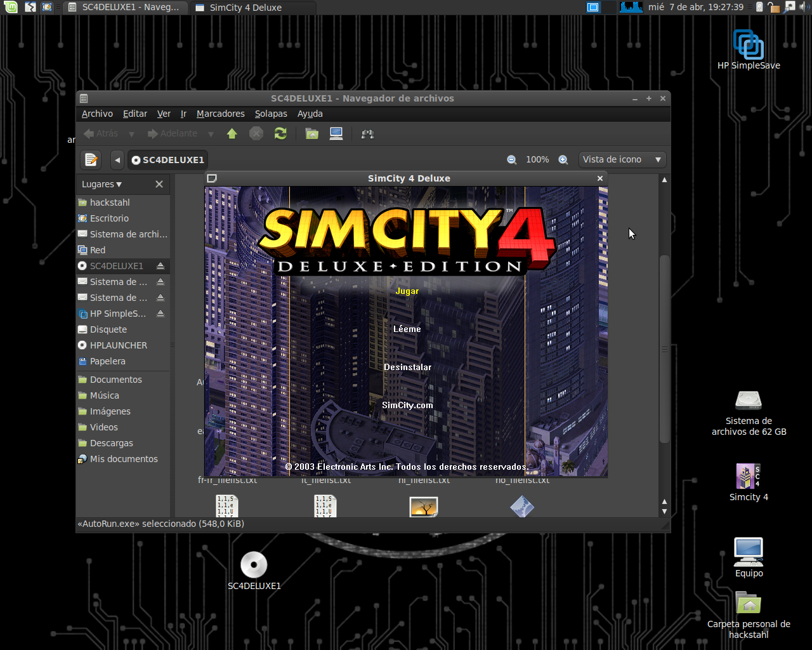Open the file search tool
The image size is (812, 650).
[367, 133]
